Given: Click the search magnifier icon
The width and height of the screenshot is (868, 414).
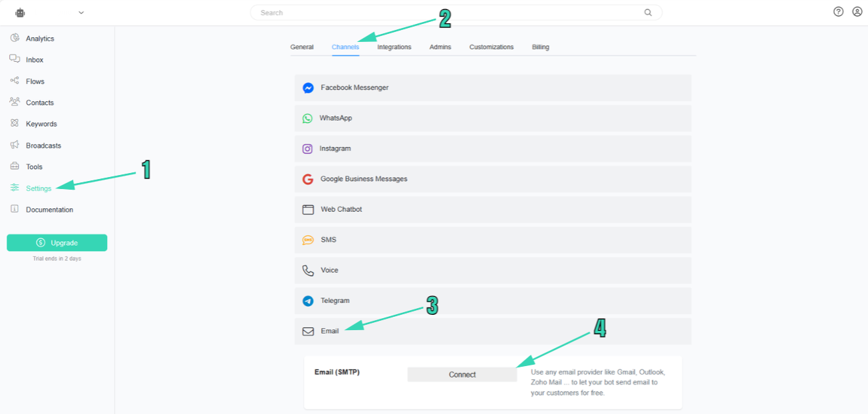Looking at the screenshot, I should [x=648, y=13].
